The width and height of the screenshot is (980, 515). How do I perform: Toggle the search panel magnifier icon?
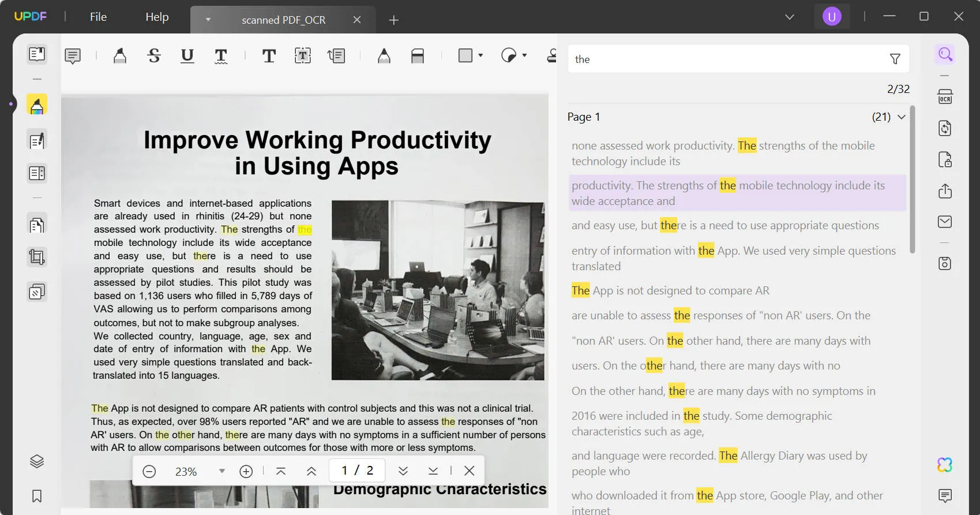click(x=945, y=54)
